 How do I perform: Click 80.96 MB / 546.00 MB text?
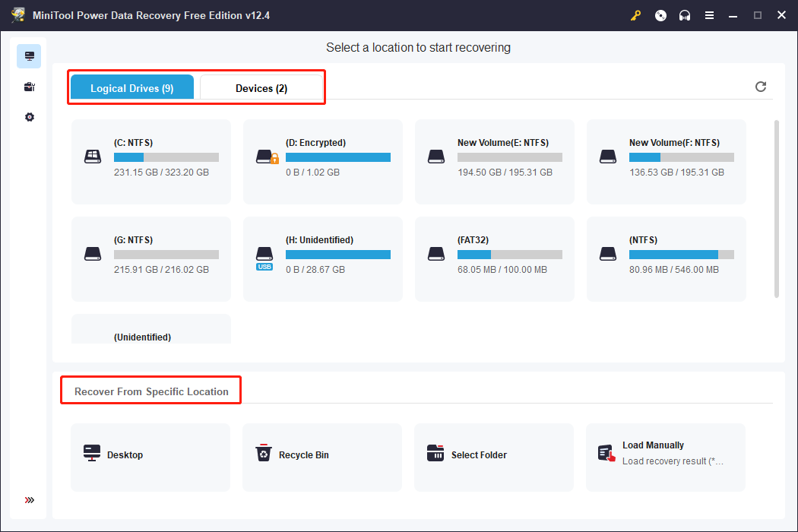click(674, 269)
